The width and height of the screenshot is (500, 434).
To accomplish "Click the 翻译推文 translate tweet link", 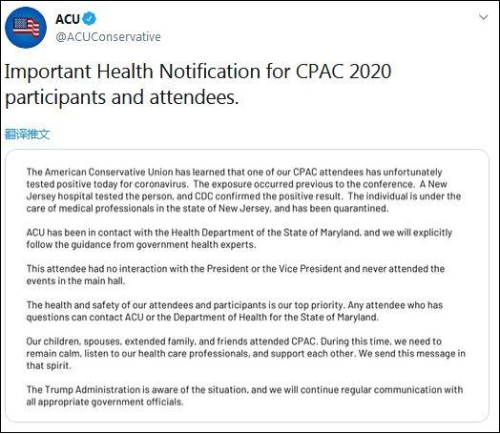I will pyautogui.click(x=27, y=134).
